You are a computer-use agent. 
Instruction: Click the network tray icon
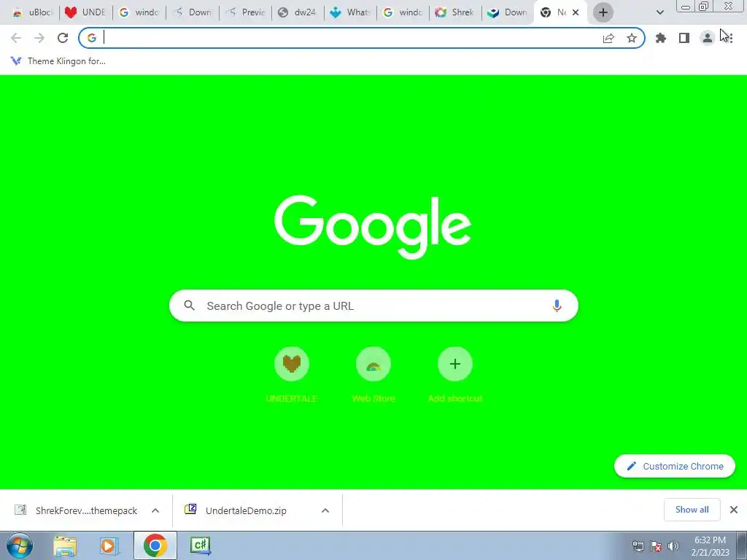[x=638, y=546]
